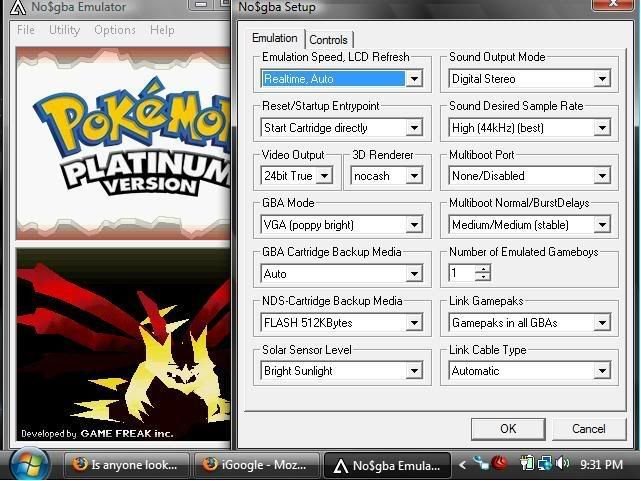Open the File menu in No$gba Emulator
Viewport: 641px width, 481px height.
click(26, 30)
